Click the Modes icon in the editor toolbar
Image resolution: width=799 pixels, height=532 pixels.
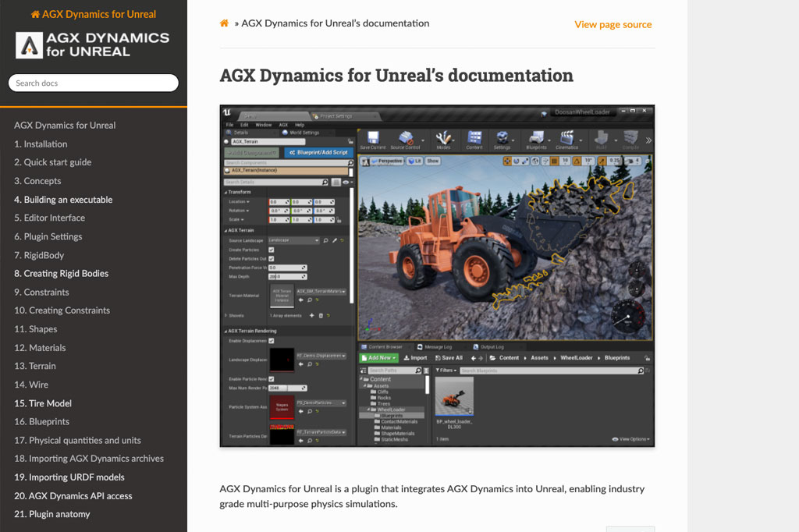443,138
